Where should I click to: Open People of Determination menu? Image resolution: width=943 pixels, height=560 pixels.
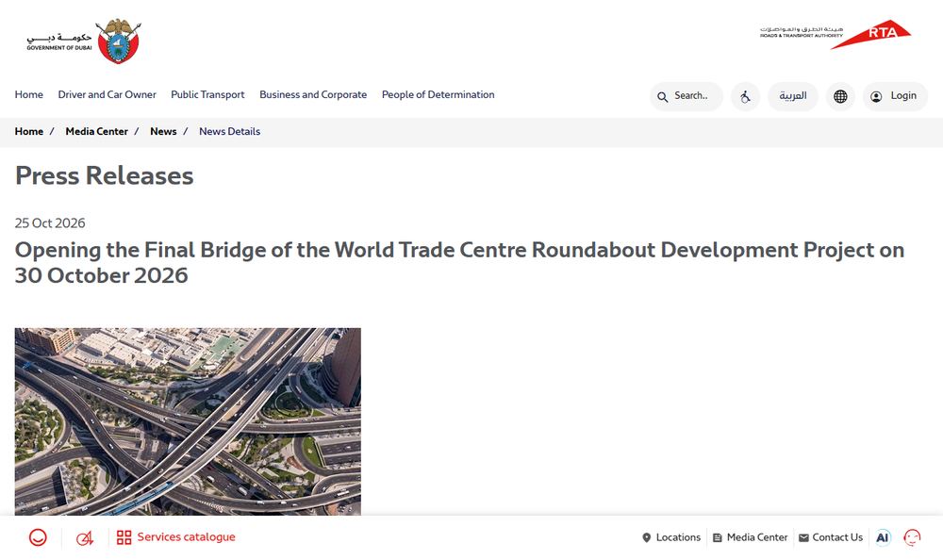coord(438,94)
